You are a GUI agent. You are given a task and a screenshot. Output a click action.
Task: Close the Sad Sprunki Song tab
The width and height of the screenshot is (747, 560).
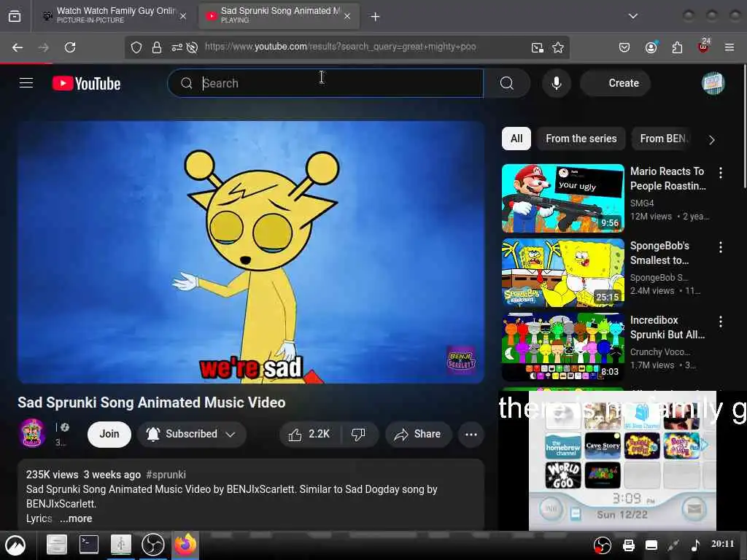(347, 16)
